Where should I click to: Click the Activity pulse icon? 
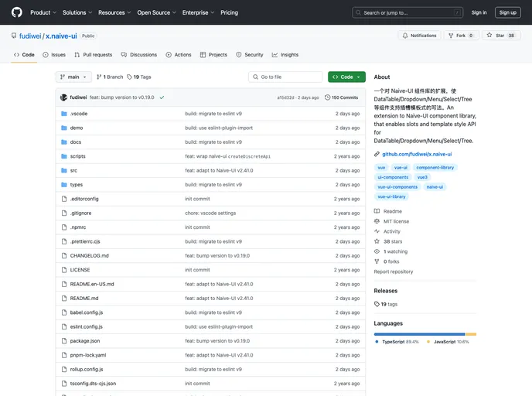377,231
